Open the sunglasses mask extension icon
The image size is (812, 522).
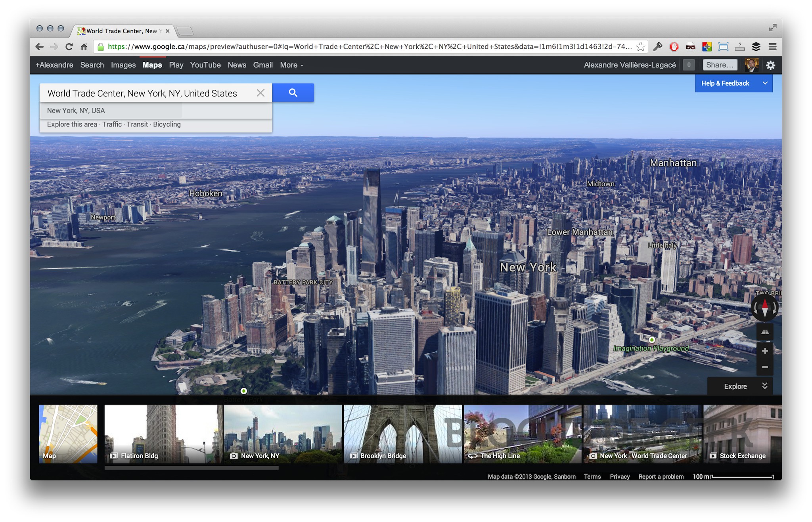[x=690, y=47]
